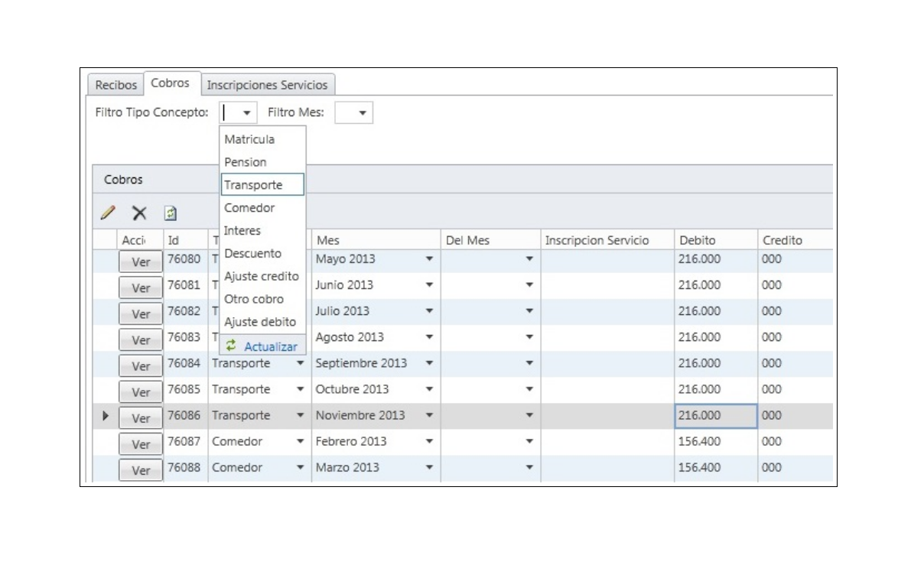
Task: Open Del Mes dropdown in row 76080
Action: tap(529, 259)
